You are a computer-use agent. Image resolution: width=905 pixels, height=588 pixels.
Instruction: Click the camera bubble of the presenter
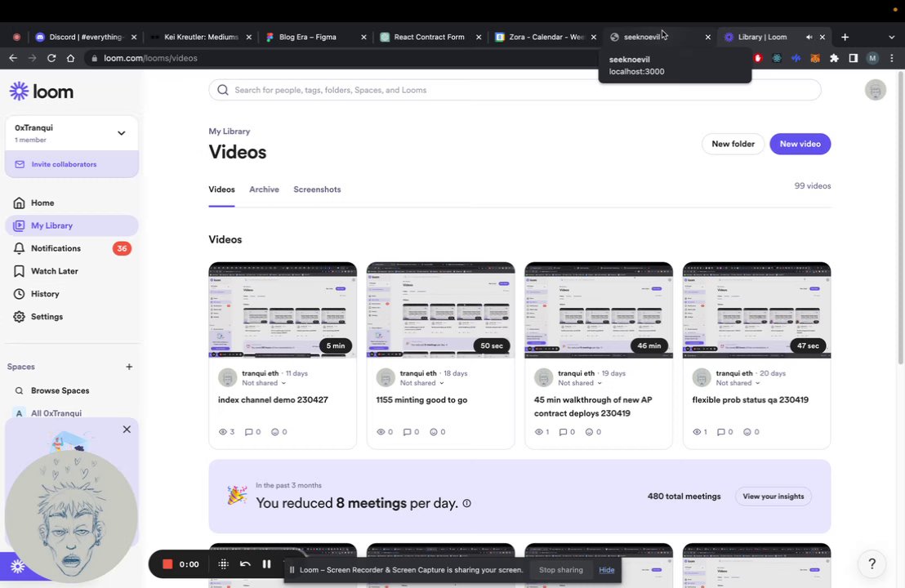(71, 516)
